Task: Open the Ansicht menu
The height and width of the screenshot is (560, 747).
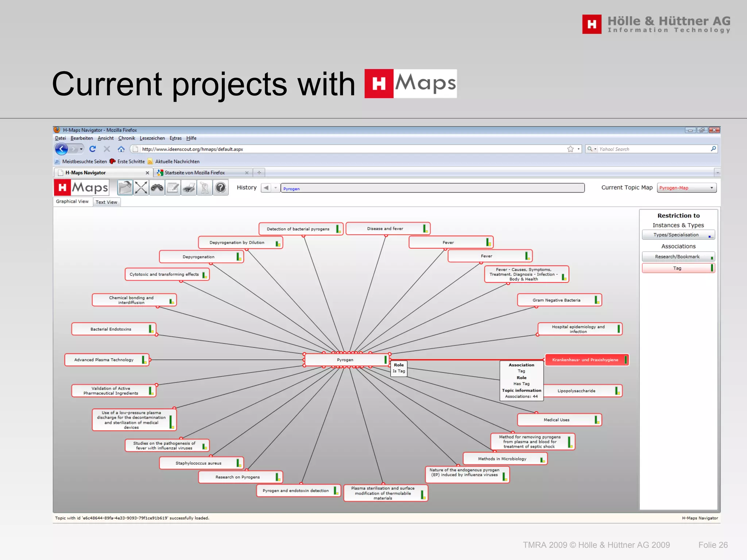Action: 106,138
